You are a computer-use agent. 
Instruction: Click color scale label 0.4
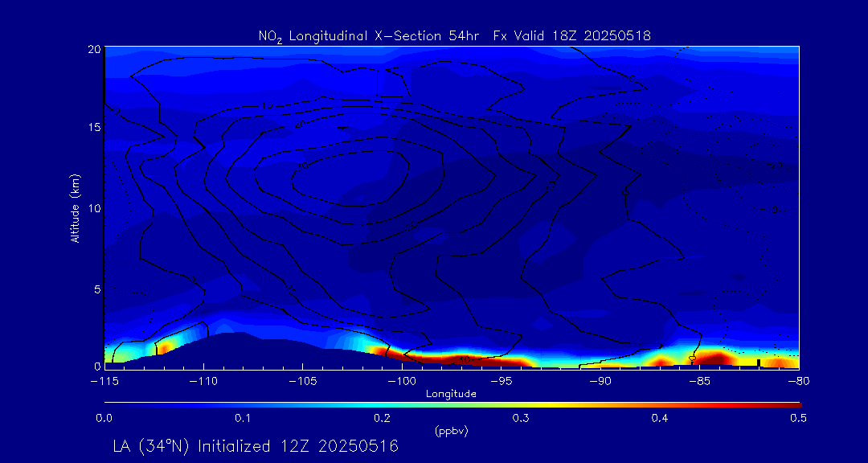[x=660, y=418]
